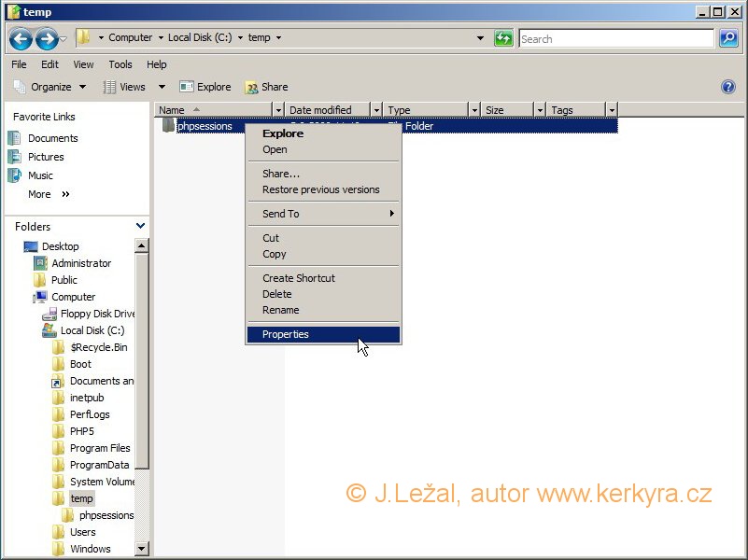Click the blue Help question mark icon

tap(728, 87)
